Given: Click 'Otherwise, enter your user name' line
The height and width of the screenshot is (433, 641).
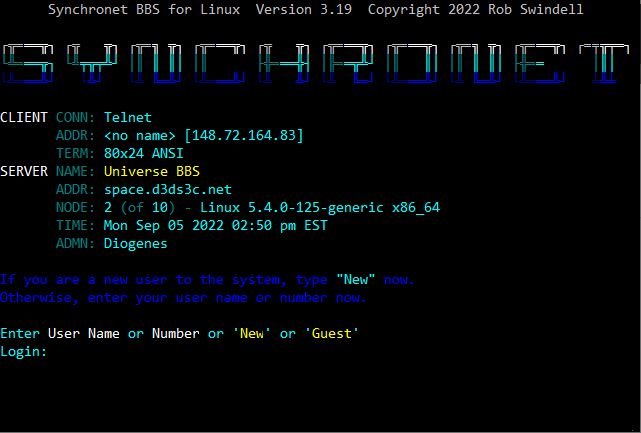Looking at the screenshot, I should click(x=183, y=298).
